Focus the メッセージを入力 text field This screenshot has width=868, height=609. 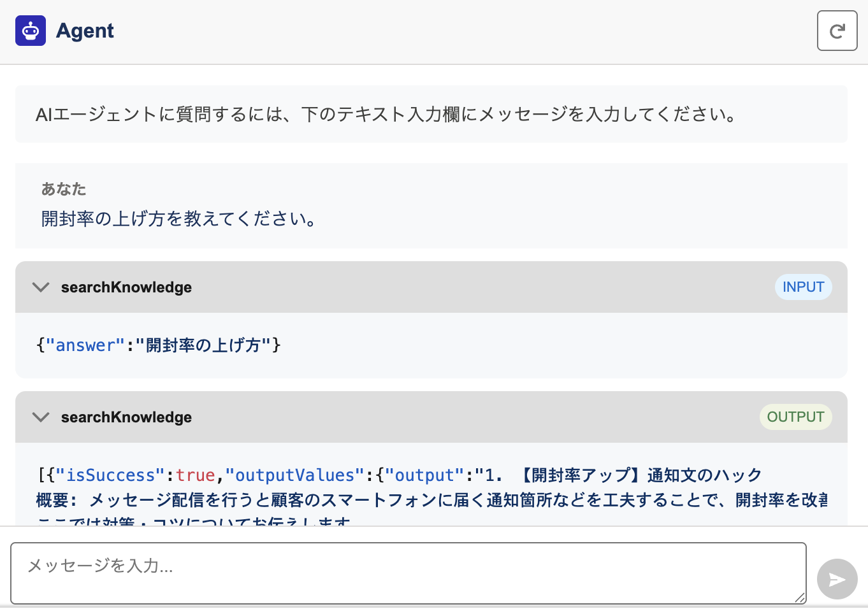pyautogui.click(x=408, y=573)
